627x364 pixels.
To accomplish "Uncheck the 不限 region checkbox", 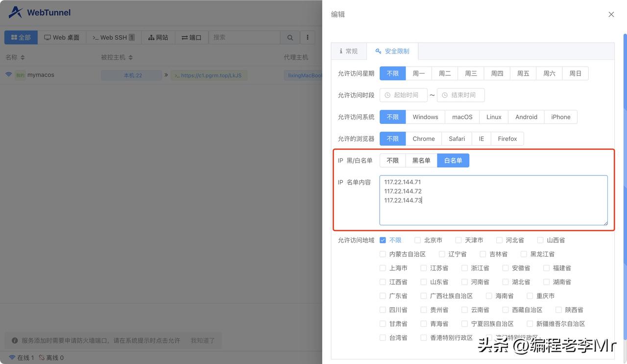I will [x=383, y=240].
